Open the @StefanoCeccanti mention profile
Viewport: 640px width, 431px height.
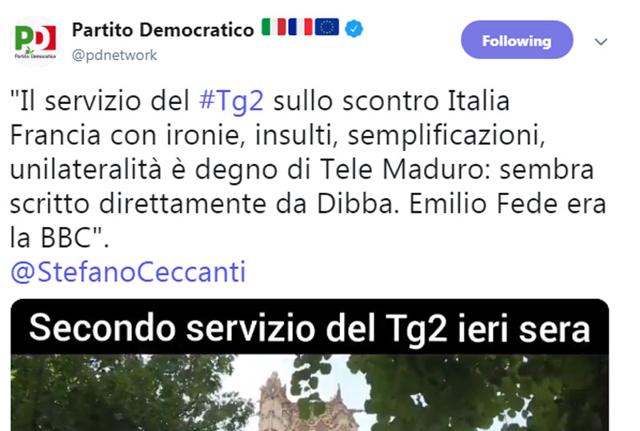click(128, 272)
